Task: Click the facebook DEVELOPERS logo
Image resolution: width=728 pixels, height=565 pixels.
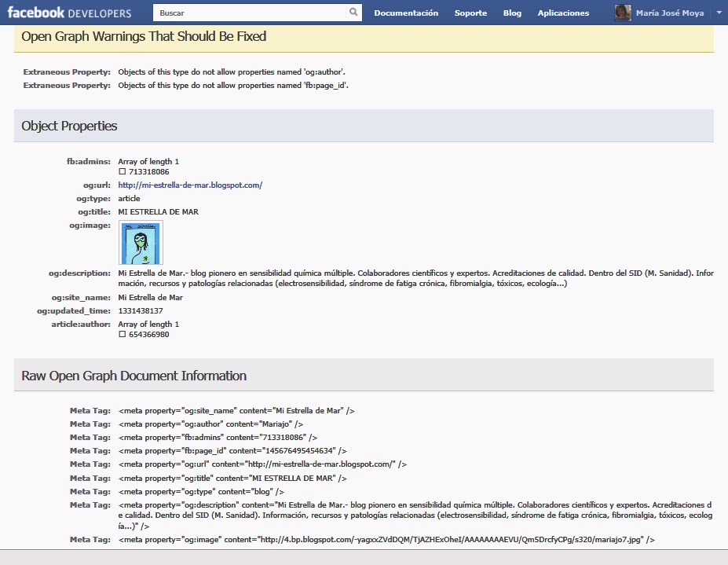Action: point(70,13)
